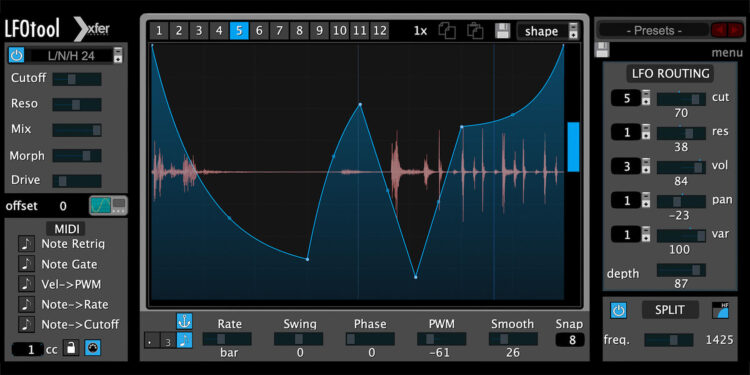Open the menu link
The height and width of the screenshot is (375, 750).
[727, 53]
